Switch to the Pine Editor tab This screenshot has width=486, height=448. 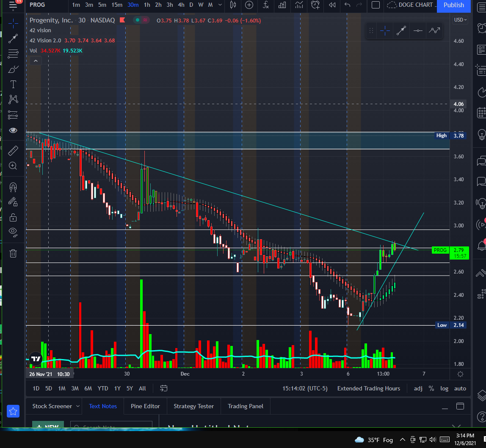145,406
